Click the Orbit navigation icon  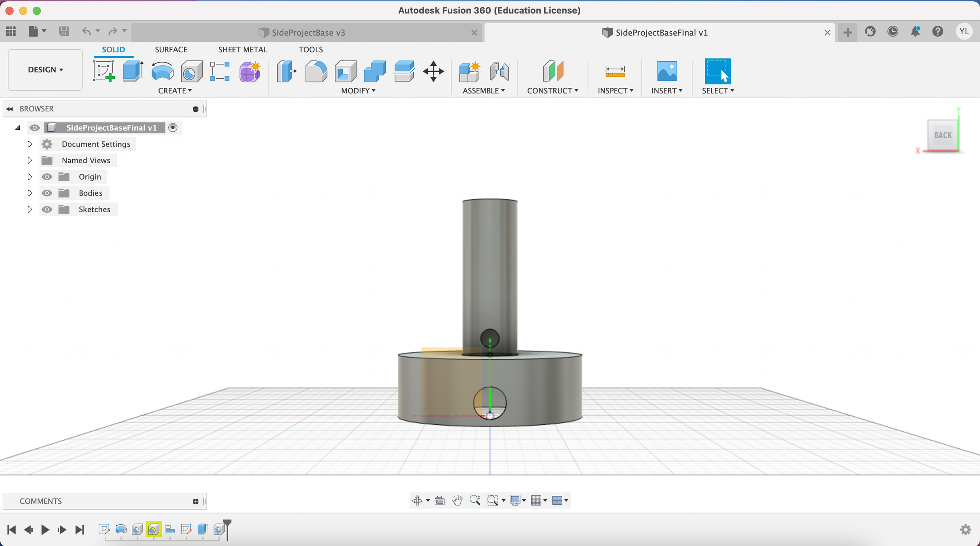417,500
